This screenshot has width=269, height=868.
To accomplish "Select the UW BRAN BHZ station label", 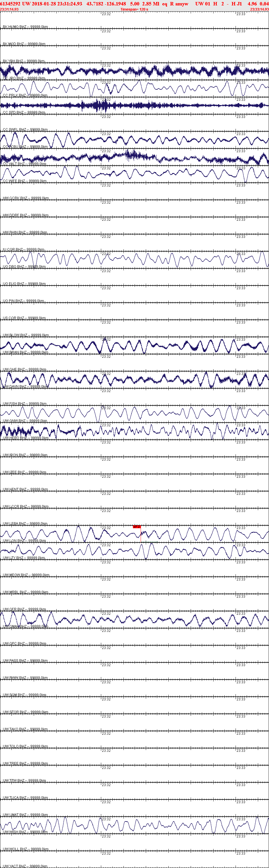I will tap(25, 352).
